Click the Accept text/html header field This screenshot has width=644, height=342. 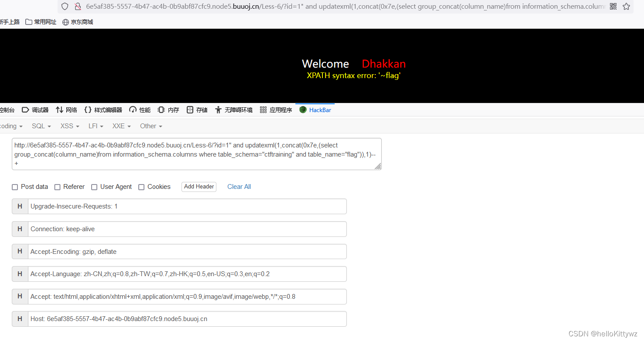point(187,297)
